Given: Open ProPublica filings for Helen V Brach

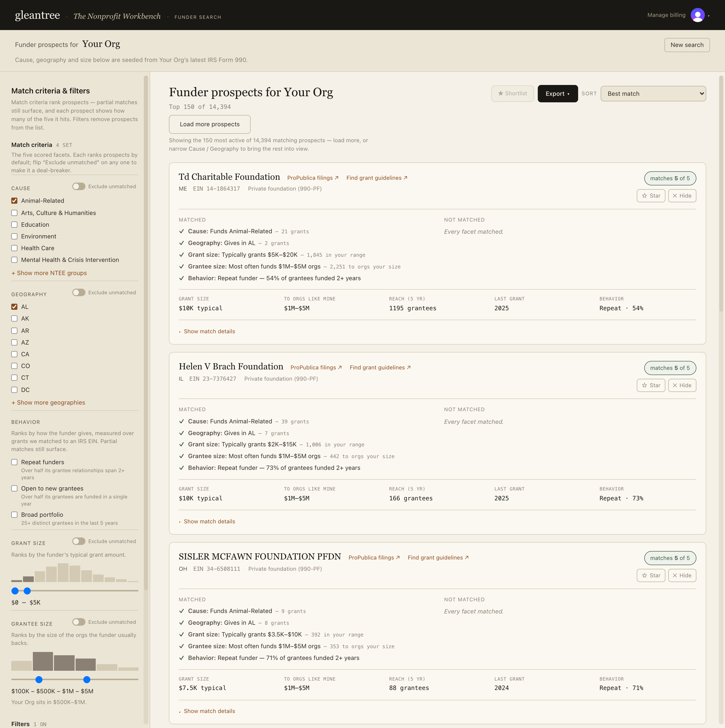Looking at the screenshot, I should [316, 367].
